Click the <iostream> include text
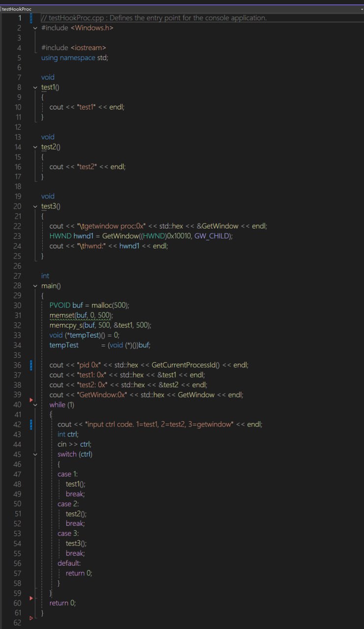The width and height of the screenshot is (364, 629). [88, 48]
